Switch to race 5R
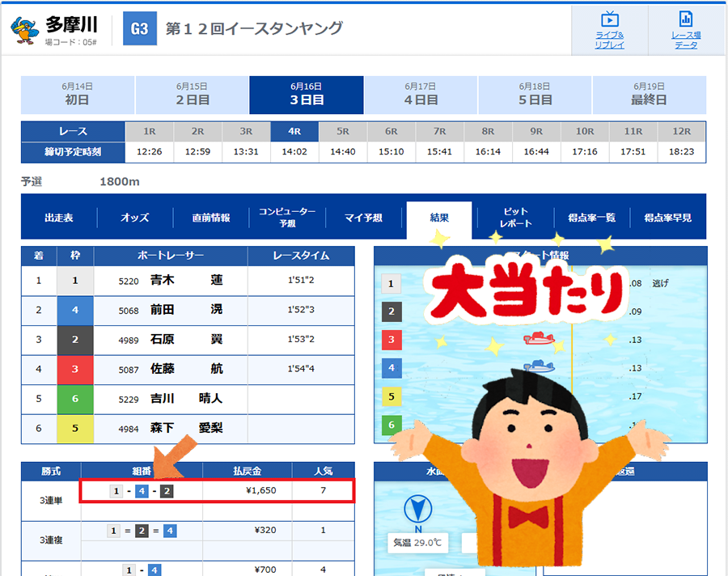 343,131
